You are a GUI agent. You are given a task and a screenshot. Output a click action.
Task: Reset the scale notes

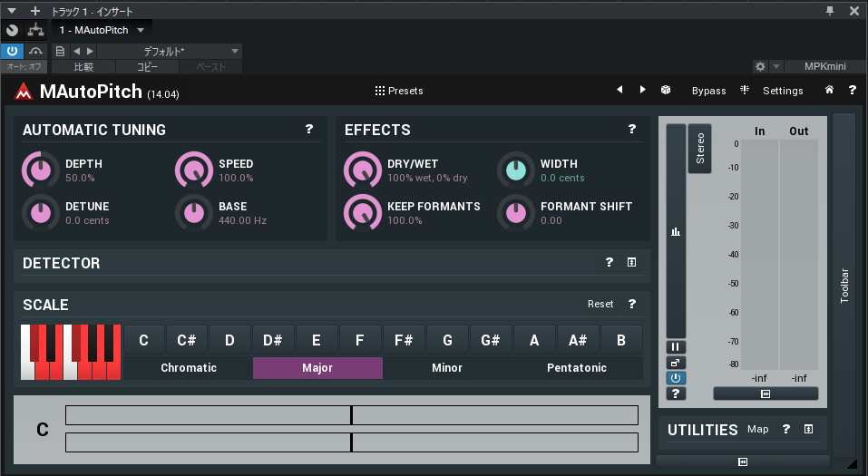[x=600, y=304]
